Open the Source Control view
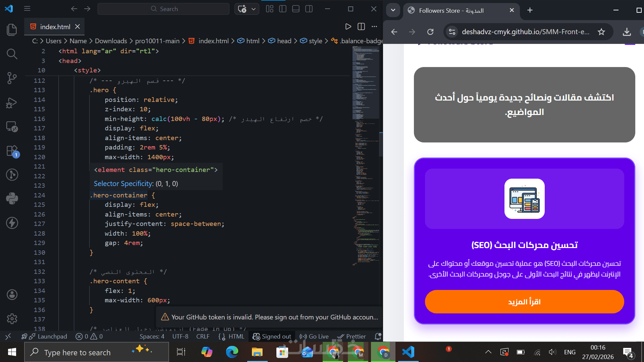Image resolution: width=644 pixels, height=362 pixels. pos(12,78)
